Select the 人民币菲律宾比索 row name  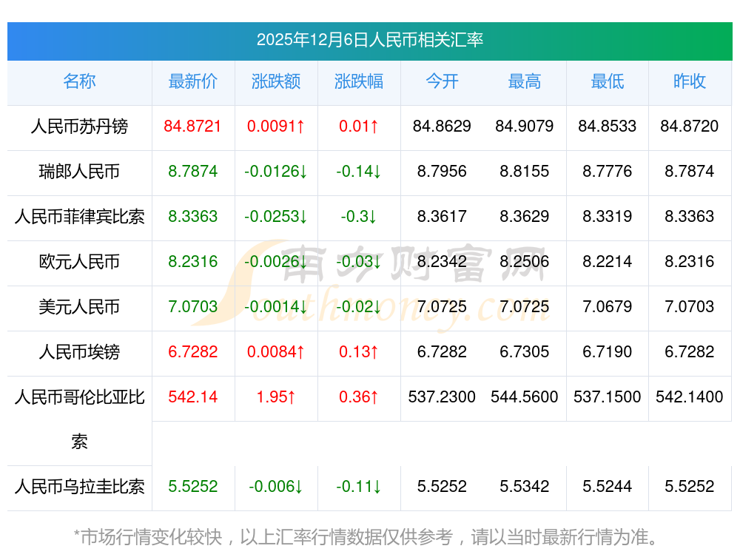tap(79, 217)
